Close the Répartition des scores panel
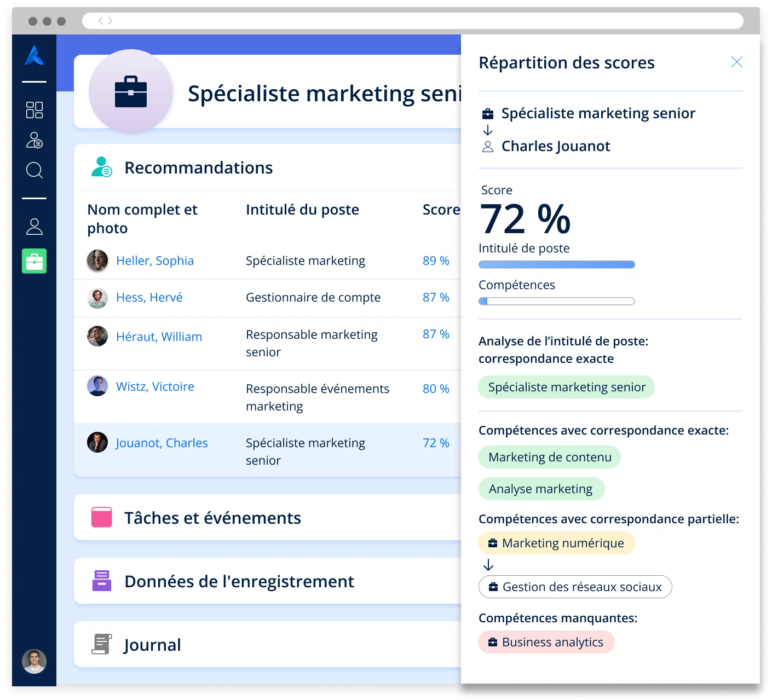772x700 pixels. point(737,62)
